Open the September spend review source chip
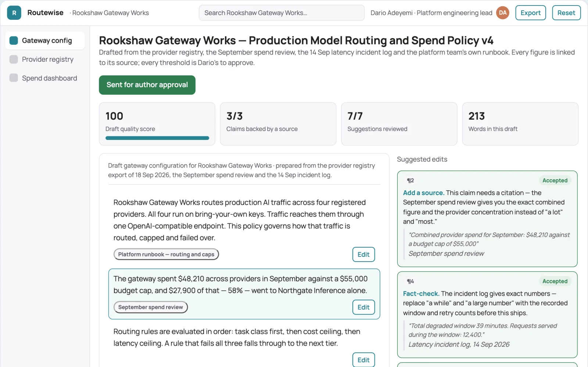The height and width of the screenshot is (367, 588). pos(151,307)
